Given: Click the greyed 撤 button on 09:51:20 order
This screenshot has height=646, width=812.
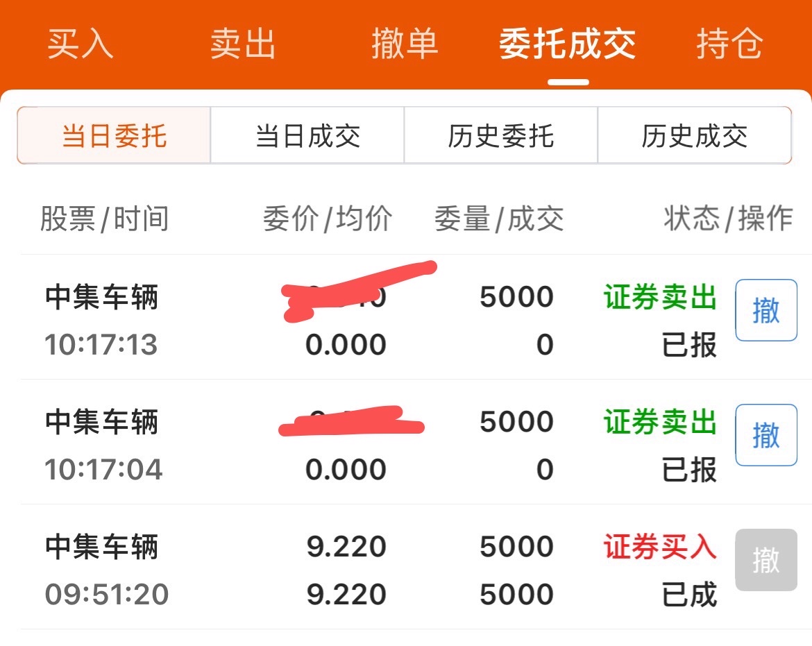Looking at the screenshot, I should 766,559.
